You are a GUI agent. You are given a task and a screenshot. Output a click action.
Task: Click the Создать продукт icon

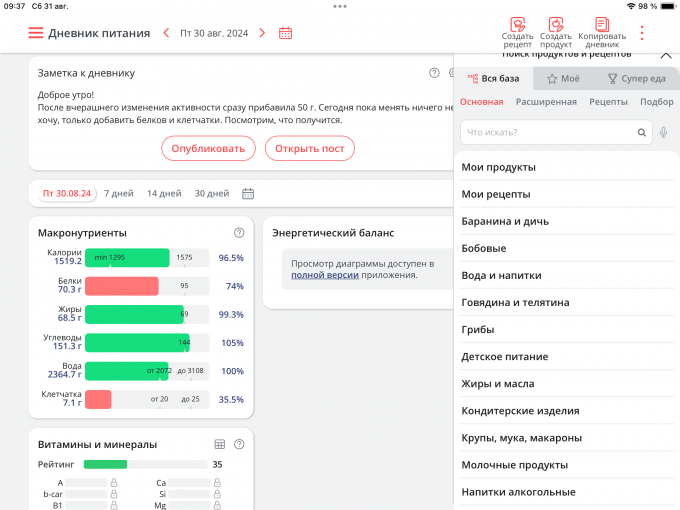(x=556, y=25)
